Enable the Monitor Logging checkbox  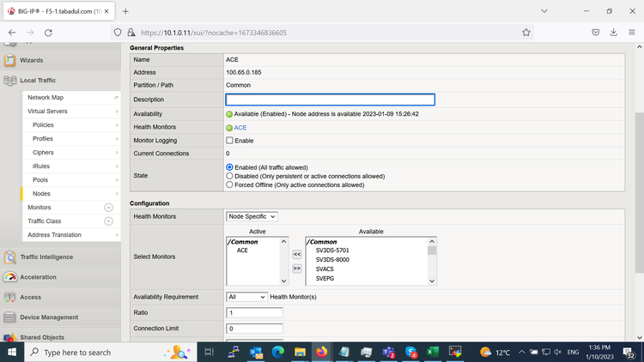click(x=229, y=140)
